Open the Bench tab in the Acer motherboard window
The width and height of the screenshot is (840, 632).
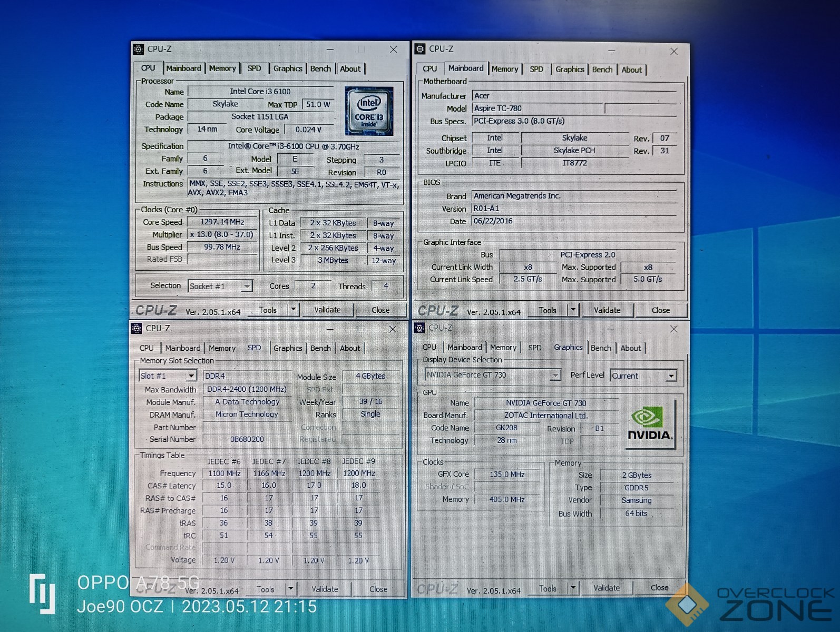[x=602, y=70]
